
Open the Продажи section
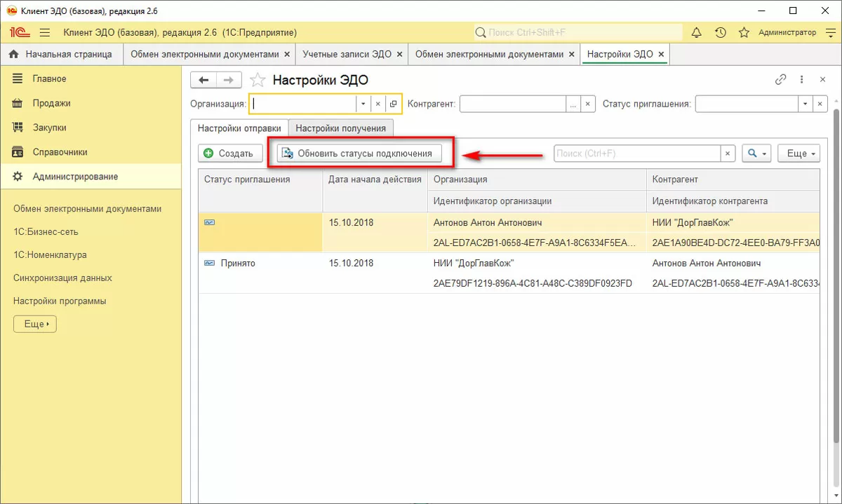coord(91,103)
